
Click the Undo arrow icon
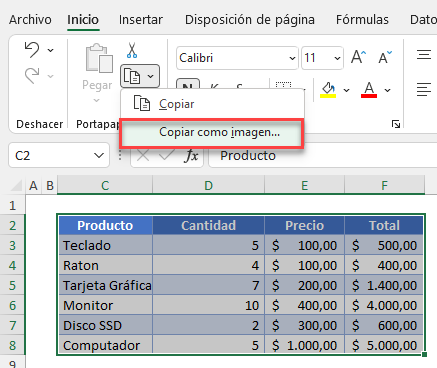(x=32, y=50)
